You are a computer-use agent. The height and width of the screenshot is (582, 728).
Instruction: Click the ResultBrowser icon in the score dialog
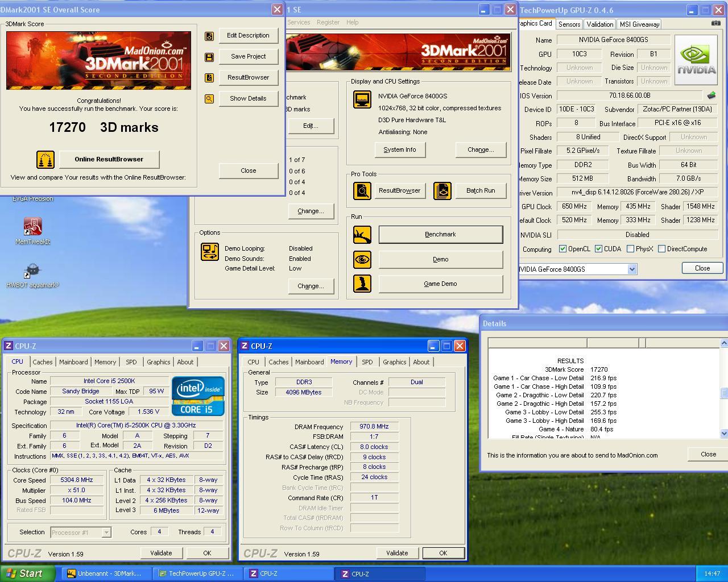209,78
